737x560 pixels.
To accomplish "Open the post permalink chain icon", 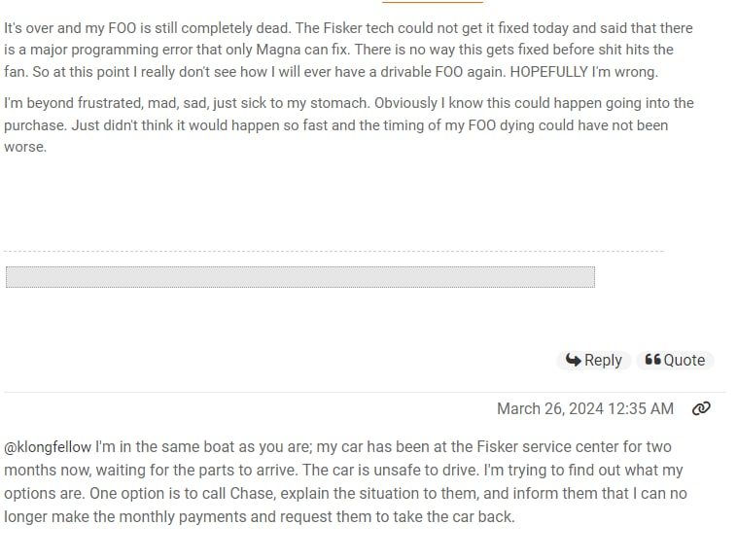I will (x=701, y=408).
